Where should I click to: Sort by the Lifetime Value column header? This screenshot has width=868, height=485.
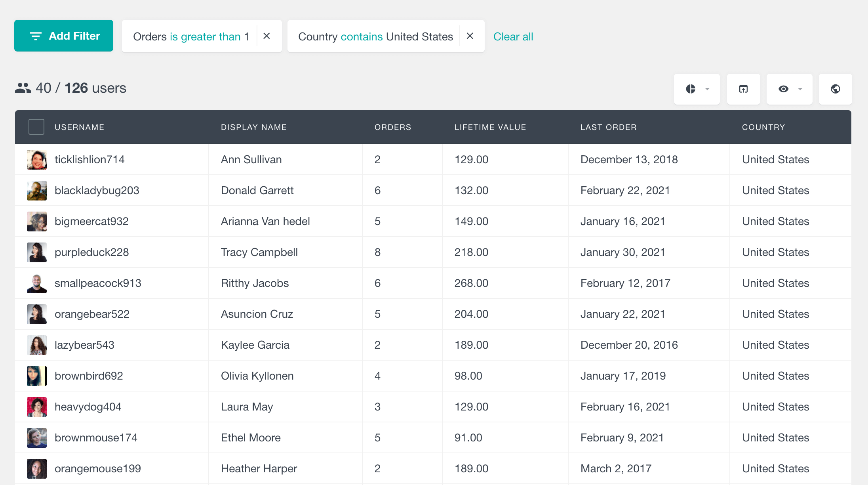490,127
